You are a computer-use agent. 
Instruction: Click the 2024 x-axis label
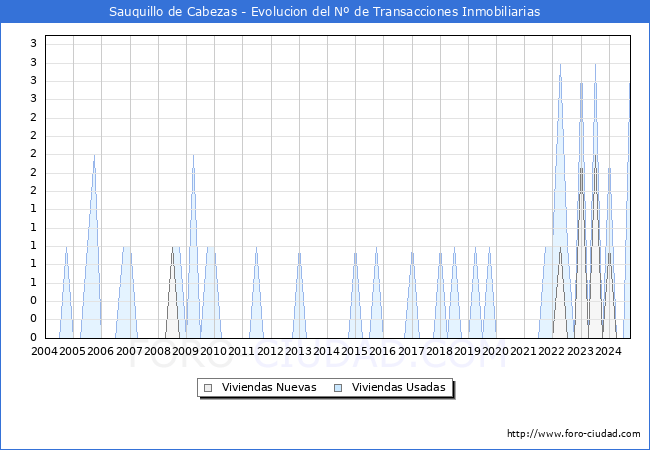pos(608,351)
